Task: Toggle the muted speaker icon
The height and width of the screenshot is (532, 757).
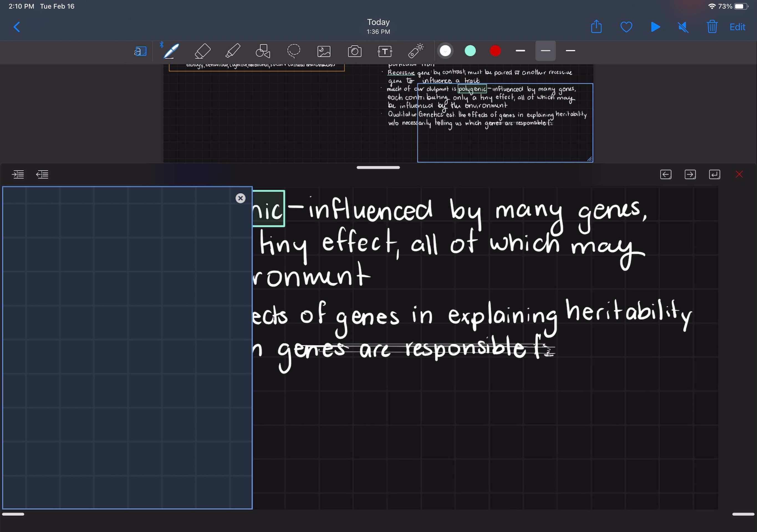Action: click(683, 27)
